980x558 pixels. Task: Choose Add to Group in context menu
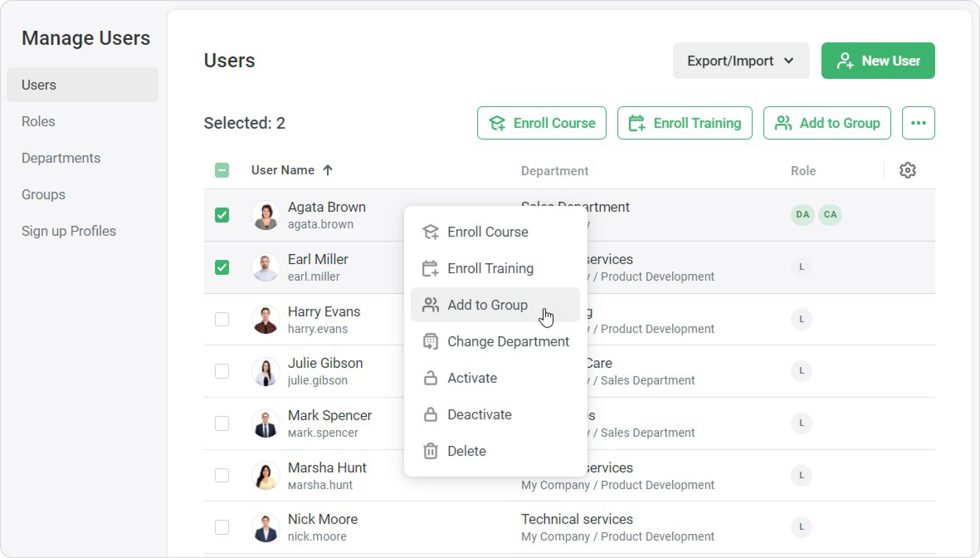[x=487, y=305]
